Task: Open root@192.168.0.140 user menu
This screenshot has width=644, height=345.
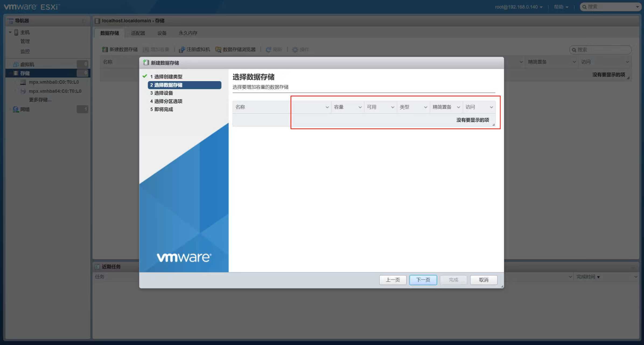Action: point(519,7)
